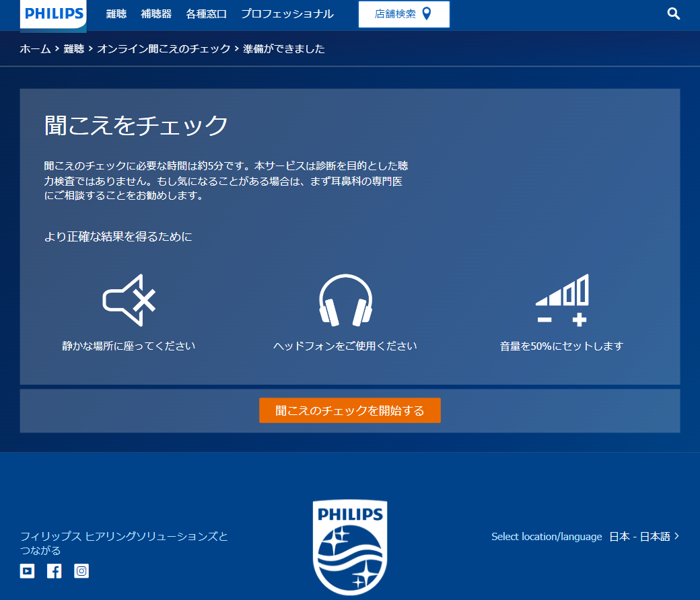The height and width of the screenshot is (600, 700).
Task: Click the chevron after 日本 - 日本語
Action: click(677, 535)
